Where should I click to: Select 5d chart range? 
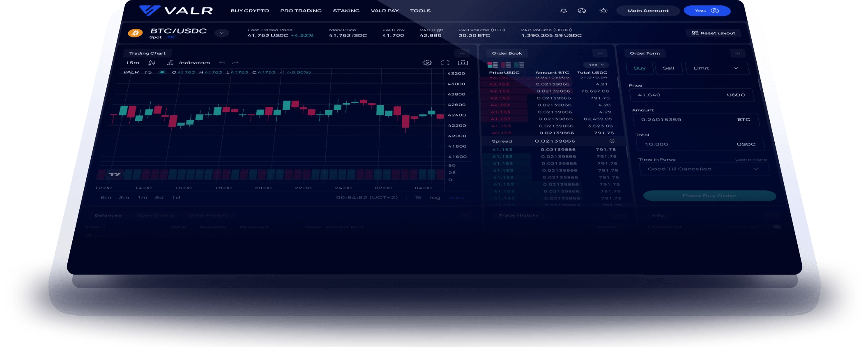click(x=159, y=198)
